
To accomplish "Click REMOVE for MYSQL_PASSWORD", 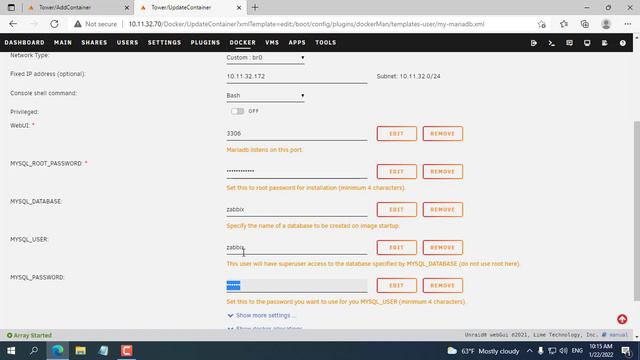I will tap(443, 285).
